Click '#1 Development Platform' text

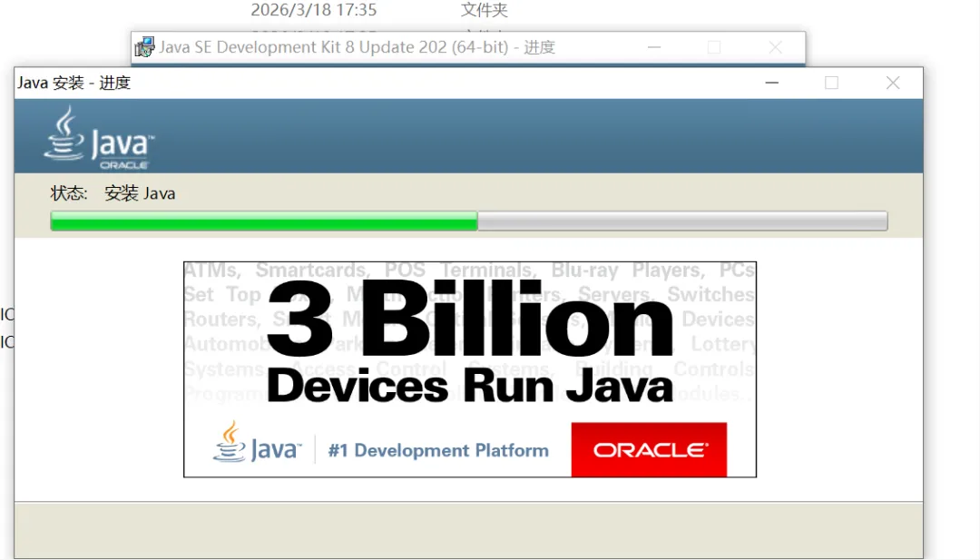[438, 450]
